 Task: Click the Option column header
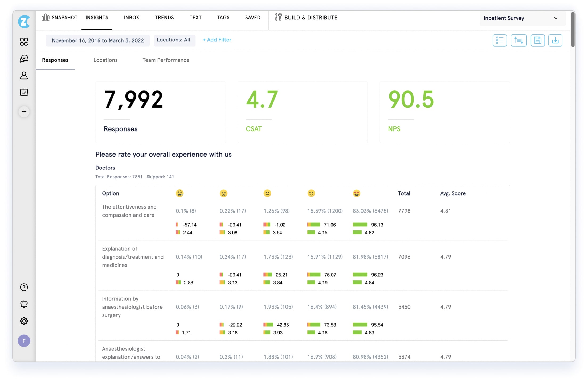pos(111,194)
